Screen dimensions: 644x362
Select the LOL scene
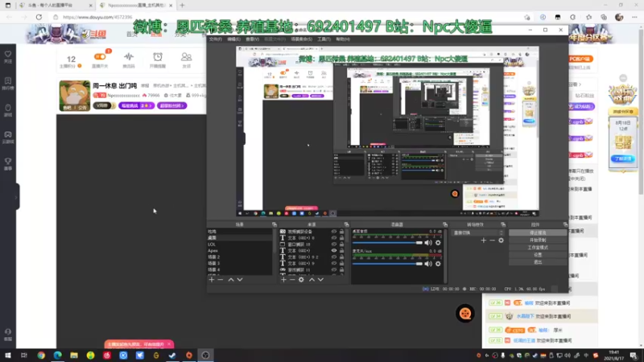click(x=239, y=245)
